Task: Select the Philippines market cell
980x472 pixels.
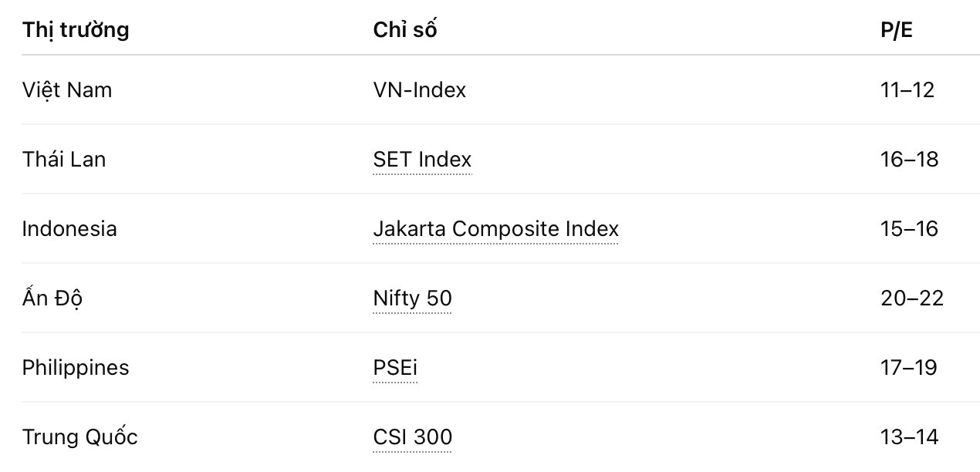Action: point(76,368)
